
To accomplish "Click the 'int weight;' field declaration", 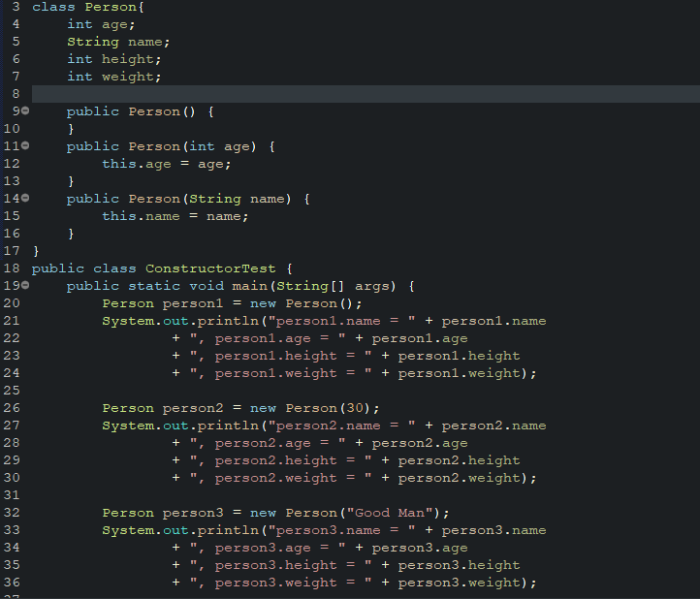I will 113,77.
